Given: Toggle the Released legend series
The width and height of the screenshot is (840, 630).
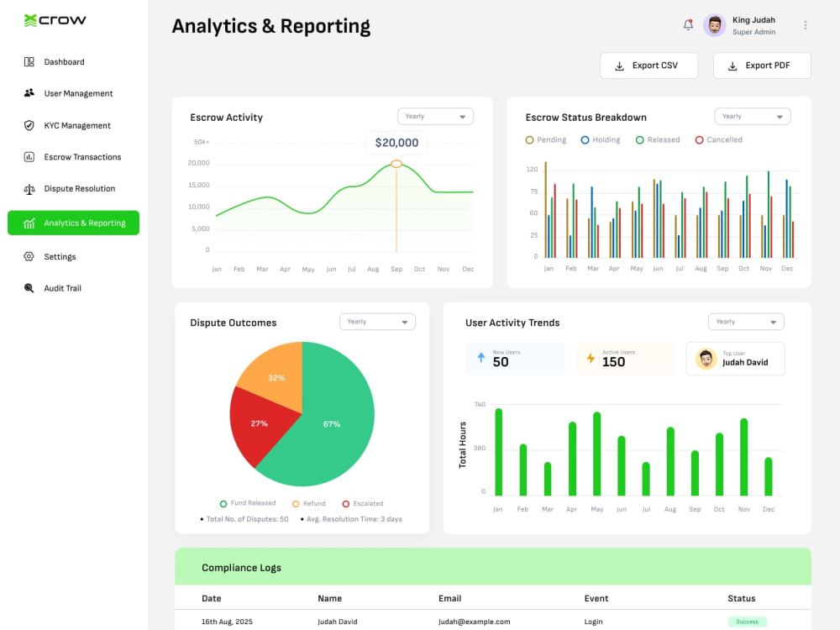Looking at the screenshot, I should point(658,139).
